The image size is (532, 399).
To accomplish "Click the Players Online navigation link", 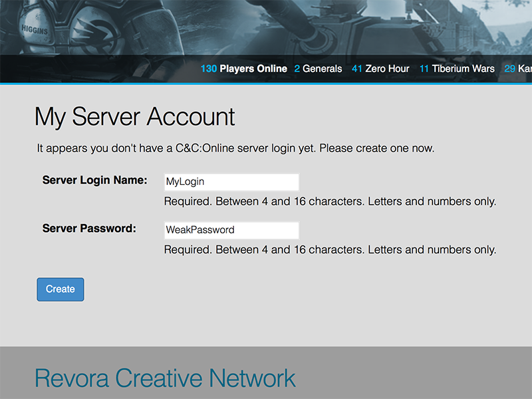I will click(x=253, y=68).
